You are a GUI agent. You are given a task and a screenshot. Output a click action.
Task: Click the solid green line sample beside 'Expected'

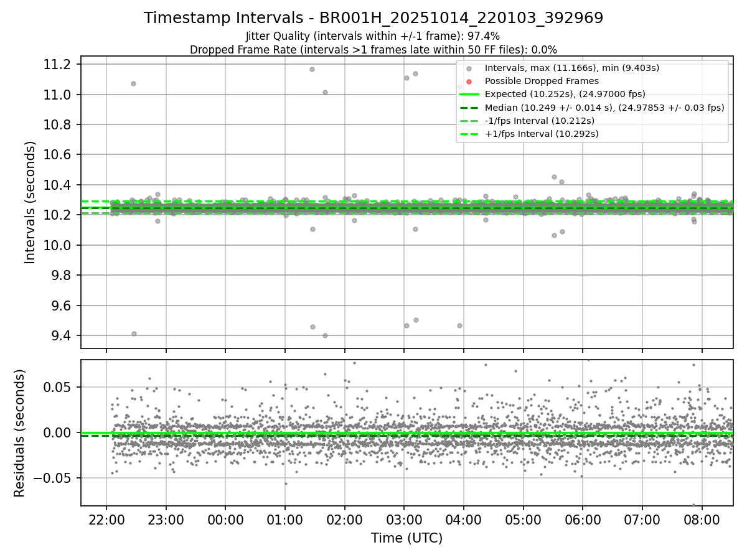[x=469, y=94]
